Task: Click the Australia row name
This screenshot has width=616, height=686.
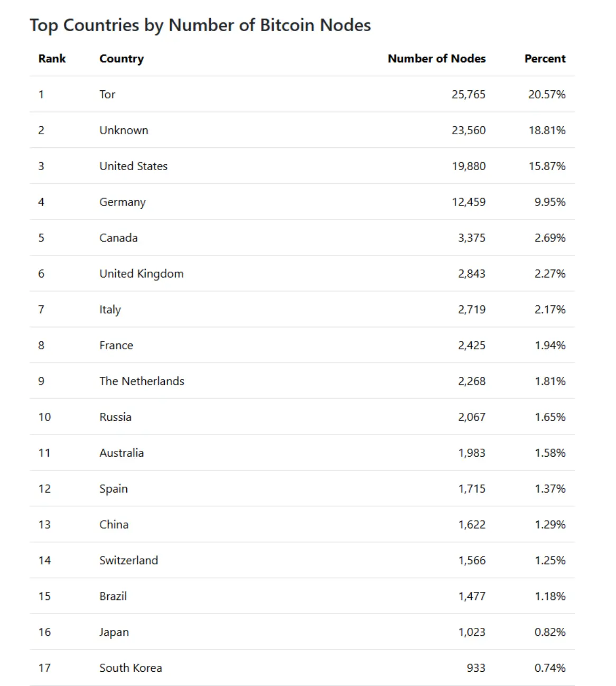Action: 122,453
